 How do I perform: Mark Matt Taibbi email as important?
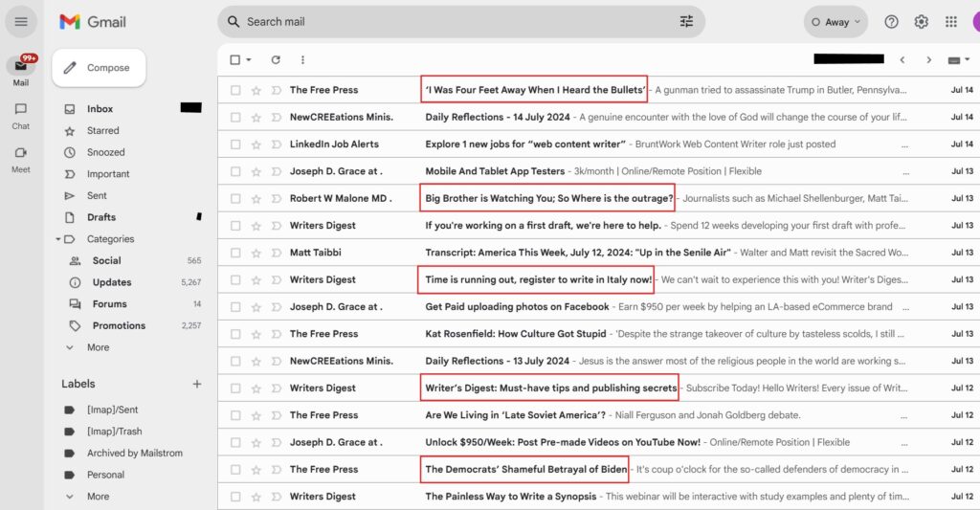coord(276,253)
